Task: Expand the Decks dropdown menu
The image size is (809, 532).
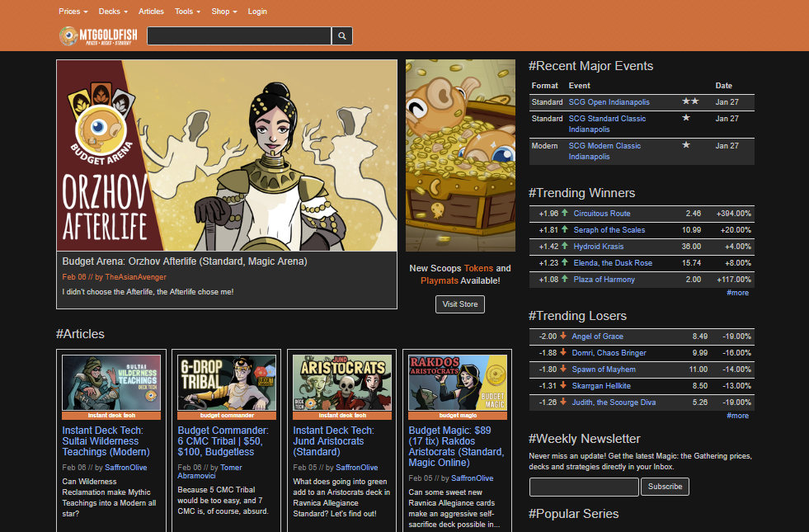Action: [x=113, y=12]
